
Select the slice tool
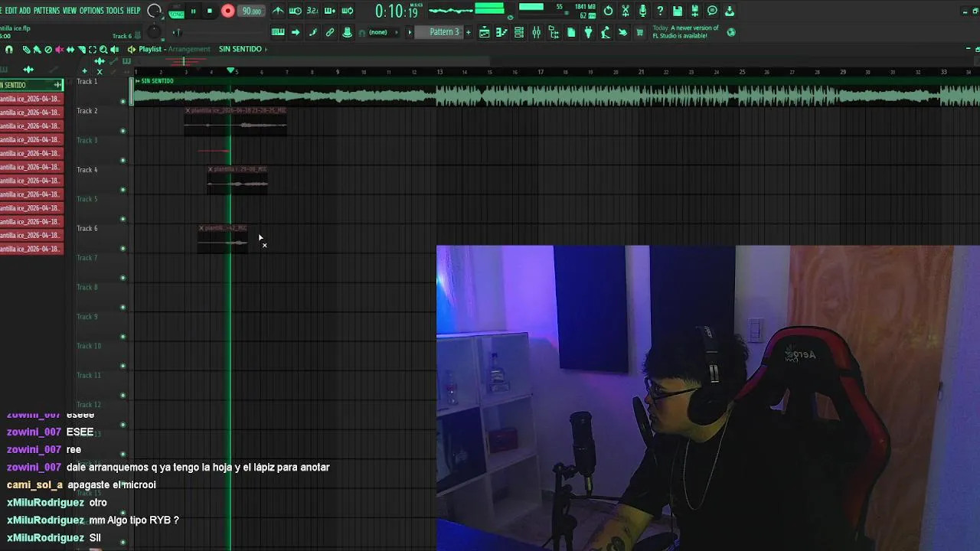(x=81, y=49)
